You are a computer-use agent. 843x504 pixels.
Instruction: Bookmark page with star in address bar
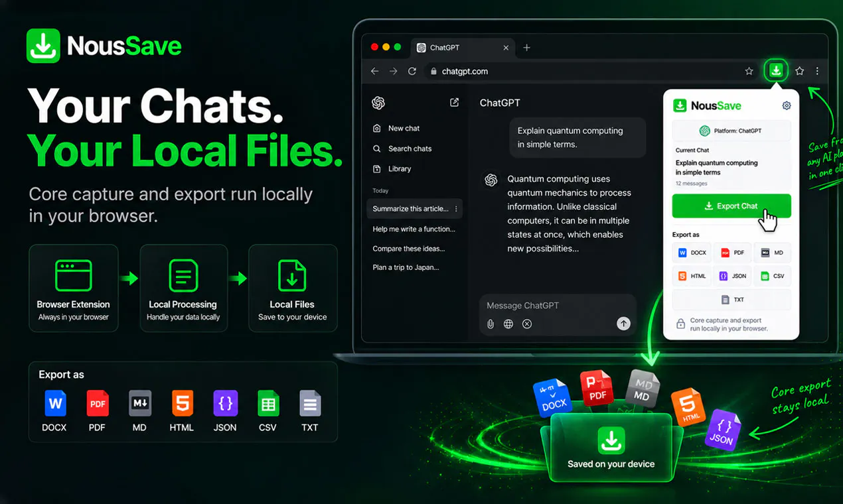(749, 71)
